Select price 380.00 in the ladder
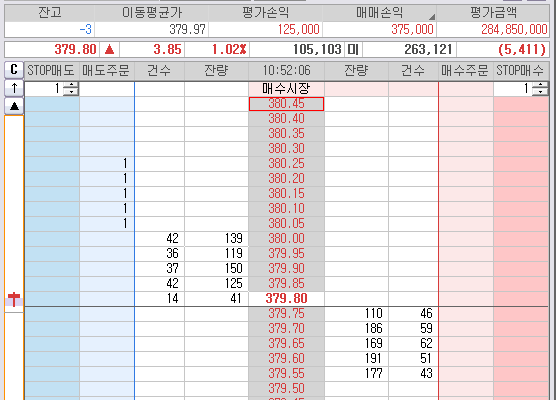The height and width of the screenshot is (400, 556). coord(286,239)
